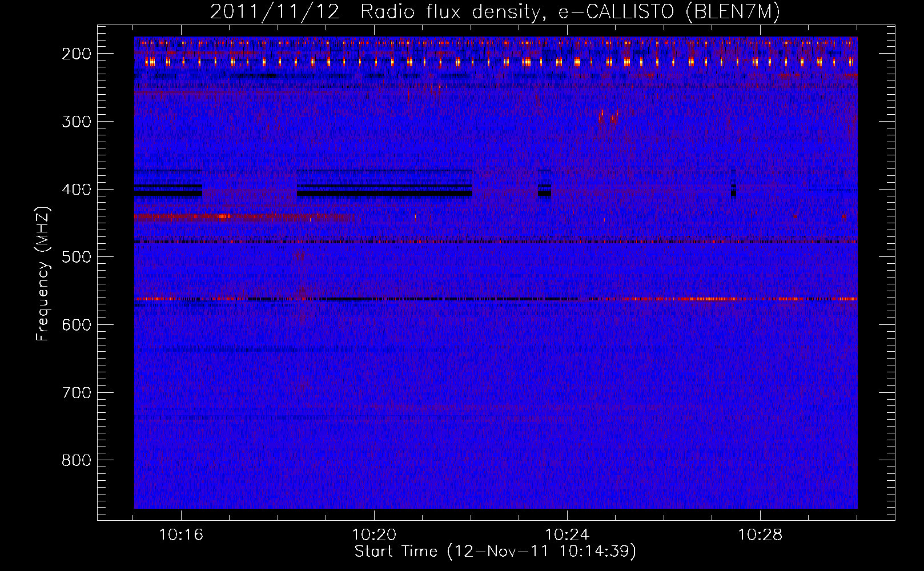Click the 'Start Time (12-Nov-11 10:14:39)' axis label
The height and width of the screenshot is (571, 924).
[x=495, y=552]
